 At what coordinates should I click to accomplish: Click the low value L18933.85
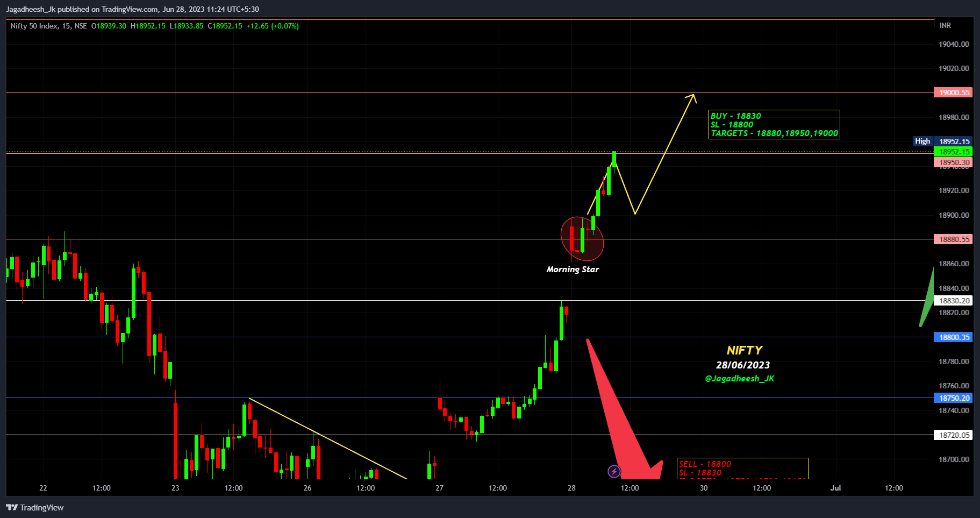[x=187, y=26]
